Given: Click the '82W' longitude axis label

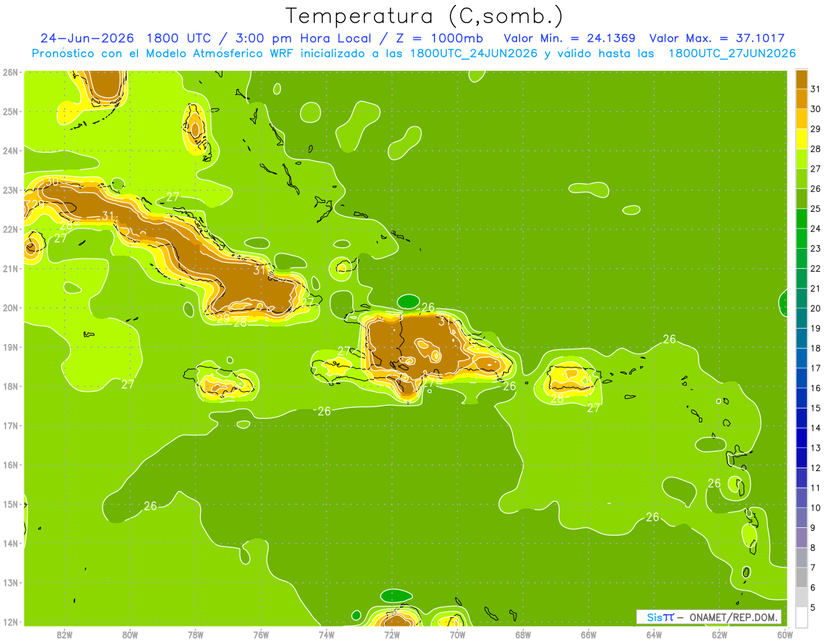Looking at the screenshot, I should pyautogui.click(x=64, y=634).
